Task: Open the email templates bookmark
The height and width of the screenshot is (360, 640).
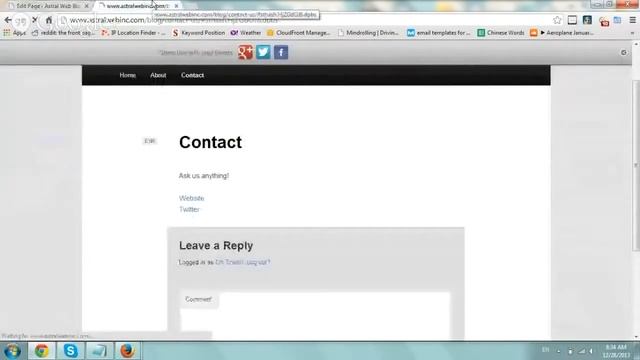Action: pyautogui.click(x=439, y=33)
